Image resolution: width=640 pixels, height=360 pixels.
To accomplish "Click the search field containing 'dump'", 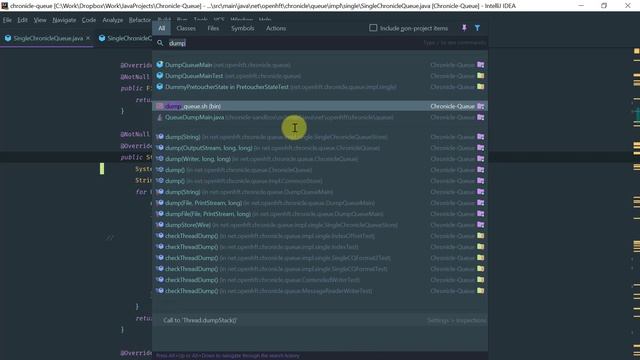I will (x=320, y=43).
